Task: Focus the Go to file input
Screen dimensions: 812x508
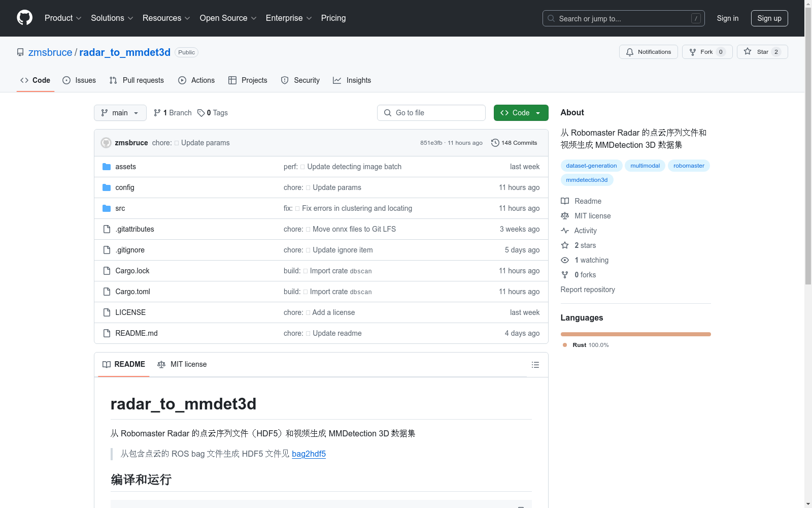Action: 431,113
